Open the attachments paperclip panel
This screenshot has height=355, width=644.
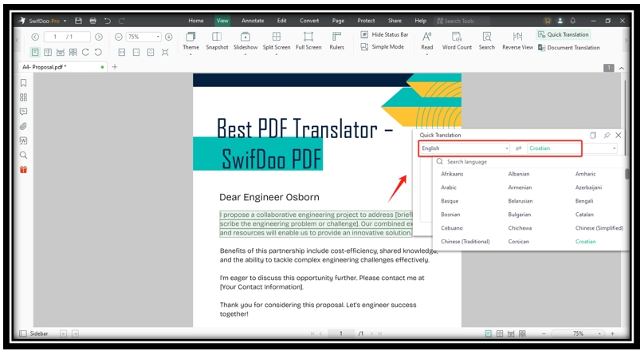[x=23, y=126]
